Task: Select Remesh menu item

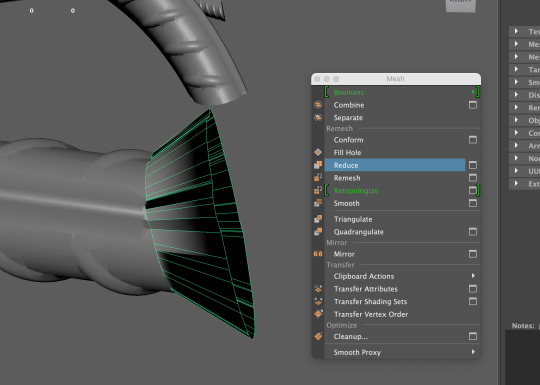Action: click(x=347, y=178)
